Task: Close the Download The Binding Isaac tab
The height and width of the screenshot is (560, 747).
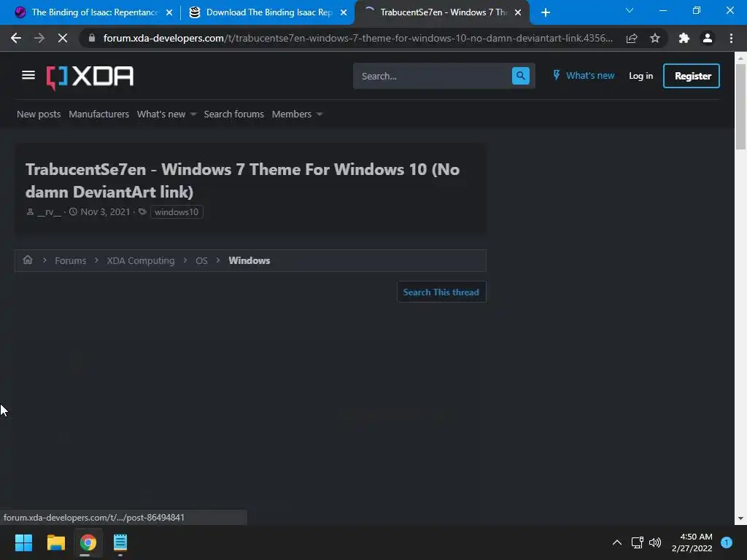Action: pyautogui.click(x=344, y=12)
